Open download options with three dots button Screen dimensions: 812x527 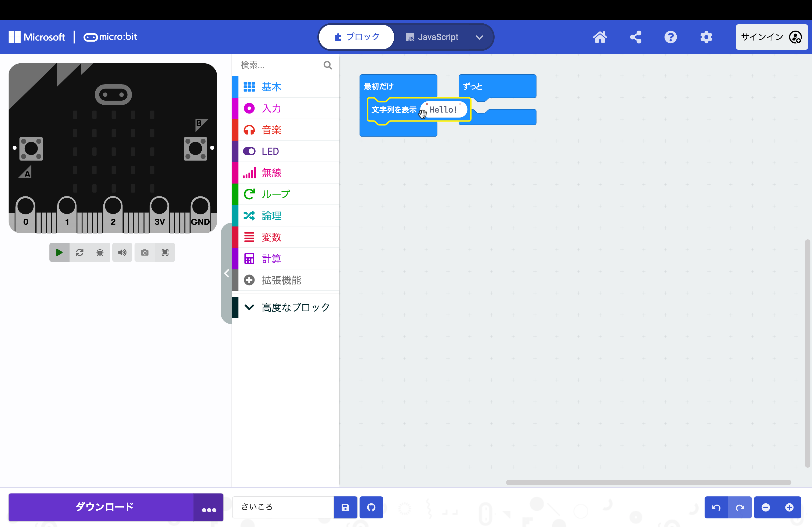point(209,507)
